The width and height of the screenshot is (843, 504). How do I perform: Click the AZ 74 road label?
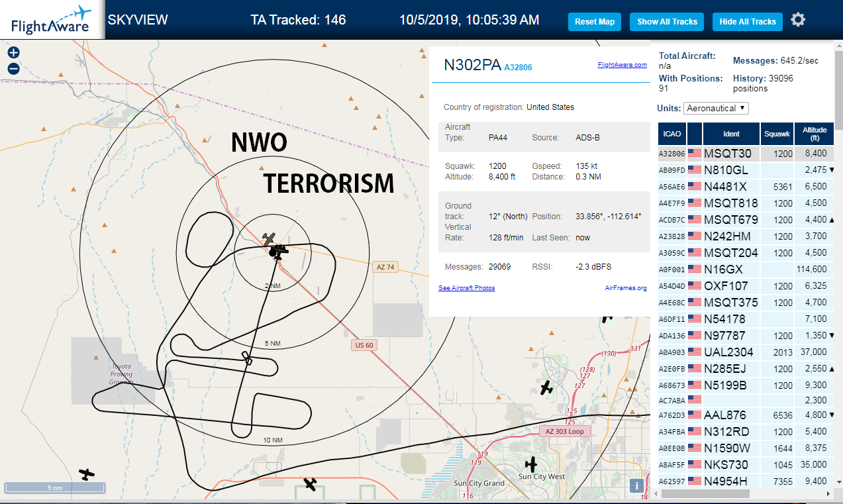(x=385, y=268)
